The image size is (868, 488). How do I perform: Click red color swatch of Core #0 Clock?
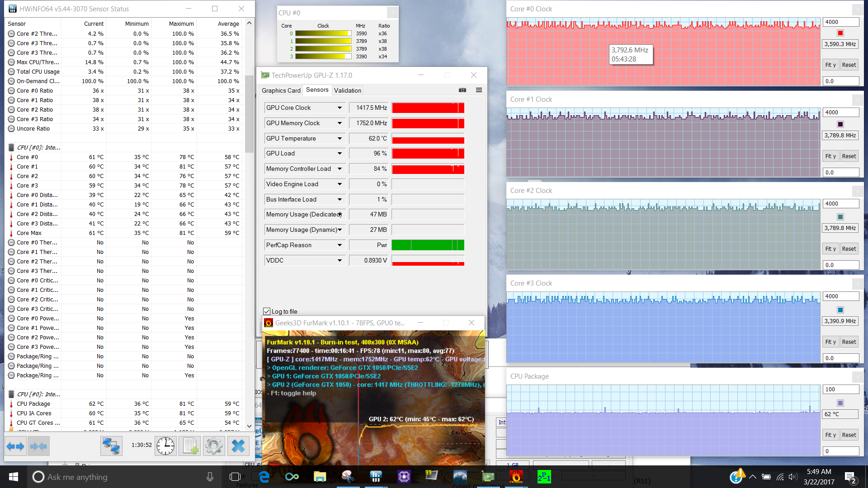840,33
